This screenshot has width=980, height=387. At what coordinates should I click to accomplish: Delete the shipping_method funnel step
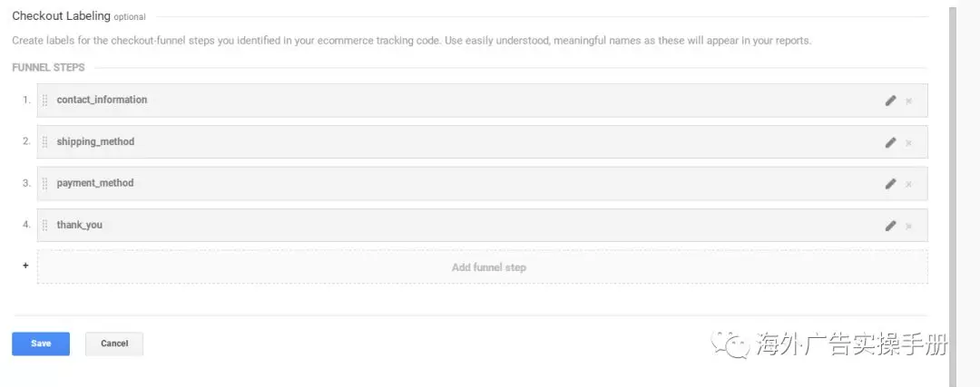(x=908, y=142)
